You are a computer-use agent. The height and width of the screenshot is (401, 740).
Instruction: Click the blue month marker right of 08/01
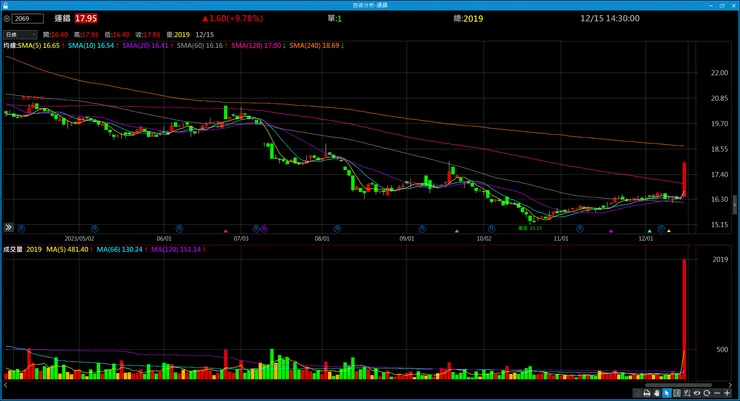(x=337, y=229)
